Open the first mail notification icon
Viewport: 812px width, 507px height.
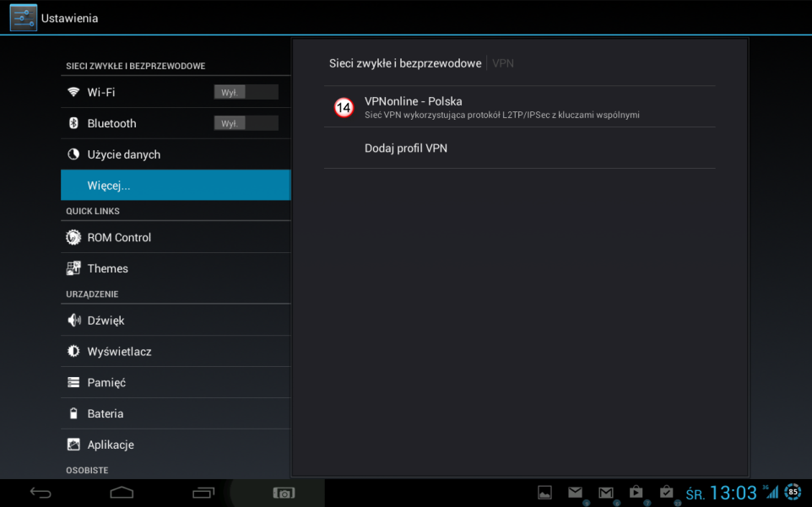click(576, 492)
